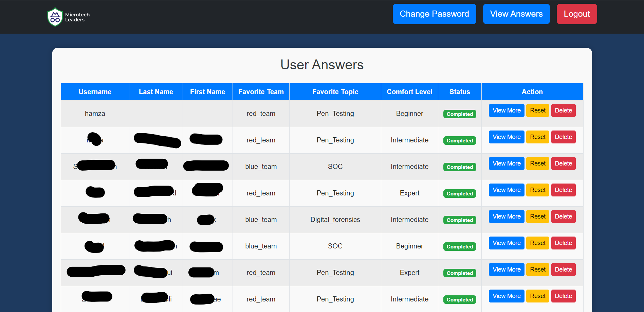Image resolution: width=644 pixels, height=312 pixels.
Task: Select the View Answers navigation button
Action: point(516,14)
